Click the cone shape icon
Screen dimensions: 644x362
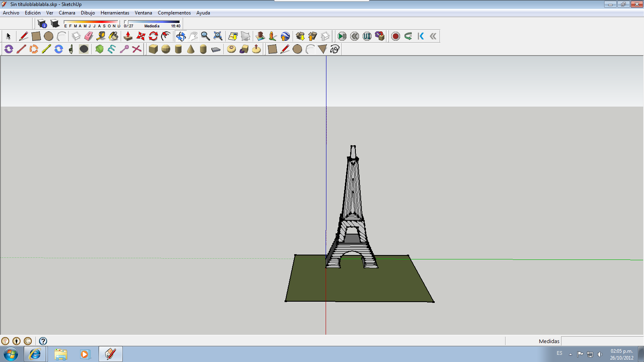(x=191, y=49)
